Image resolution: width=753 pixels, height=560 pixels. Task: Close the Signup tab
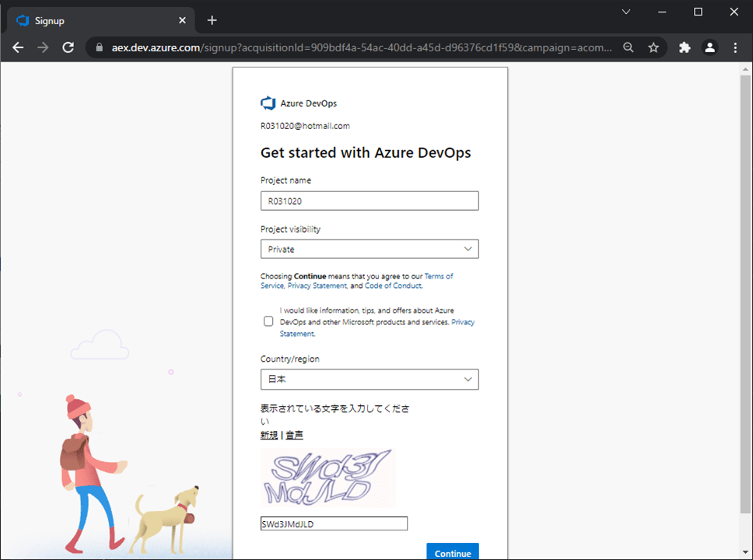pos(182,21)
